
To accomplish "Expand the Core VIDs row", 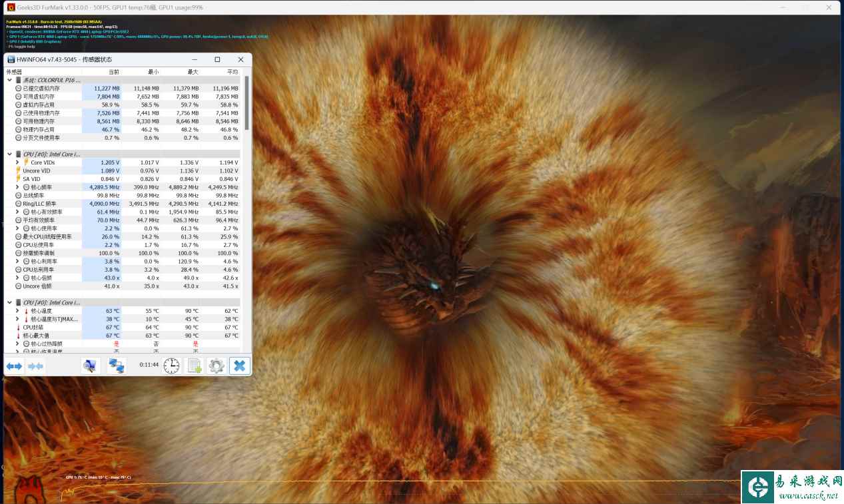I will (17, 162).
